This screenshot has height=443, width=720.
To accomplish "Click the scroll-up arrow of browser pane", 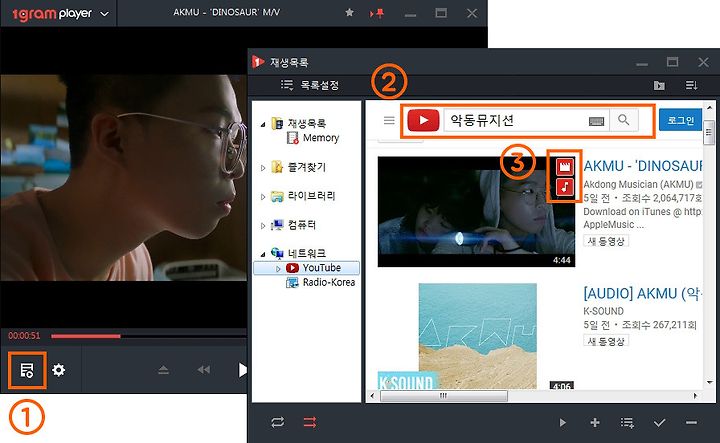I will tap(709, 107).
